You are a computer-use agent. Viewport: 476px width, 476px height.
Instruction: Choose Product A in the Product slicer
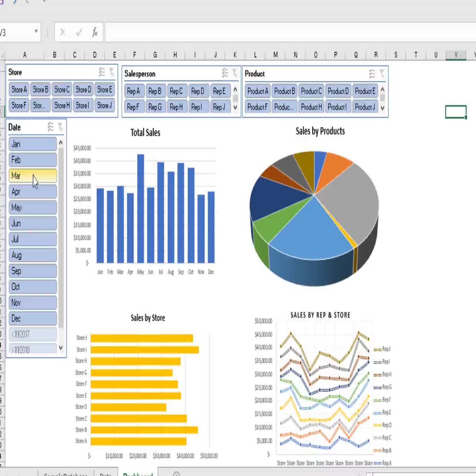coord(257,91)
